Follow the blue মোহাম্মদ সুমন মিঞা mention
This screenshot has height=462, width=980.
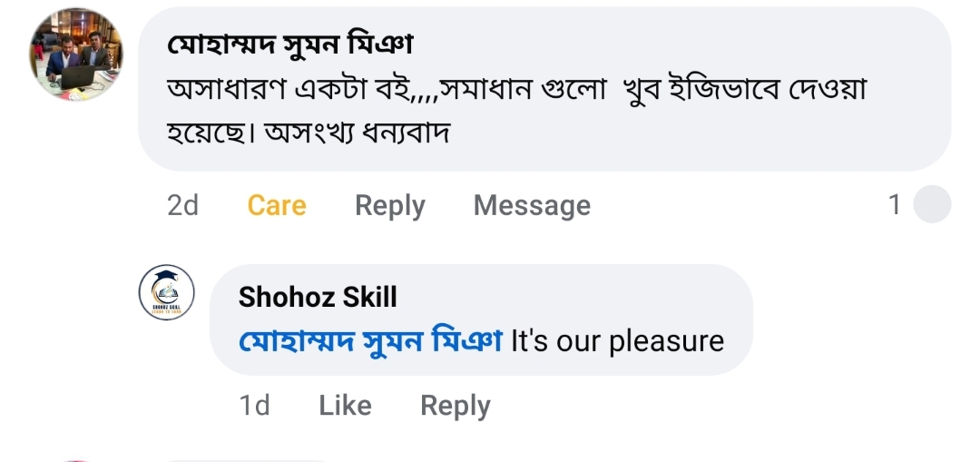click(x=370, y=341)
